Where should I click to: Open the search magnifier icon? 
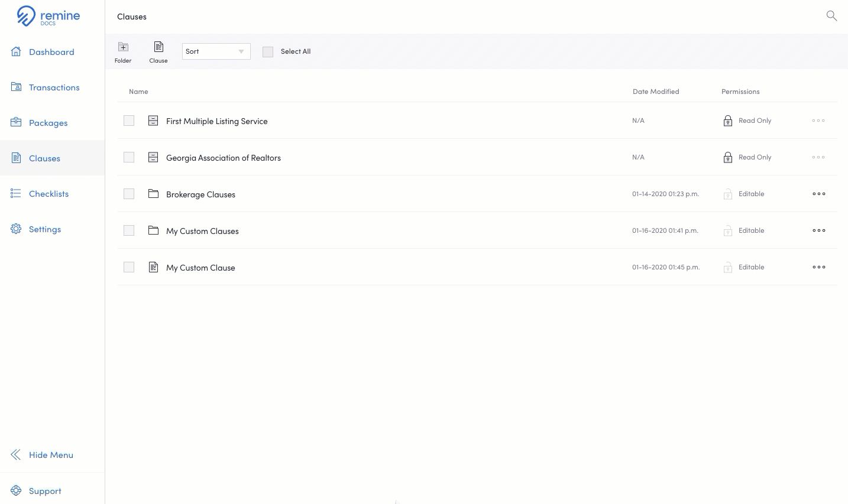[x=831, y=16]
